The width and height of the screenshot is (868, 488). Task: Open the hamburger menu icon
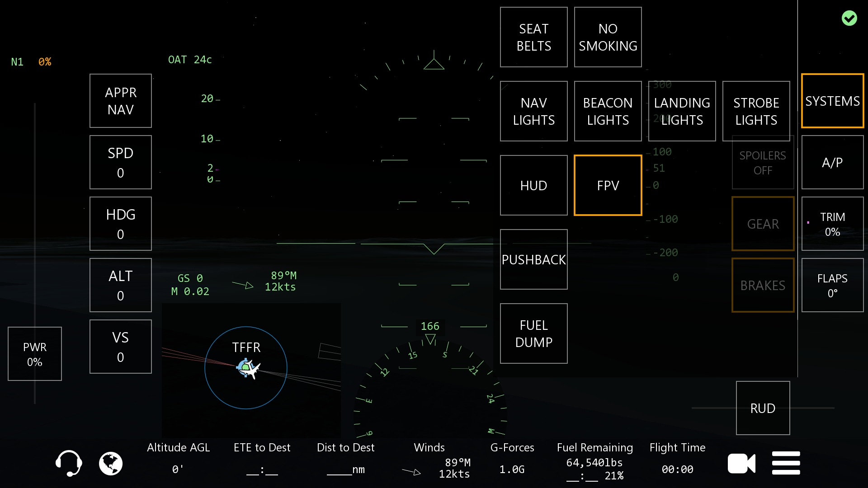pos(786,463)
